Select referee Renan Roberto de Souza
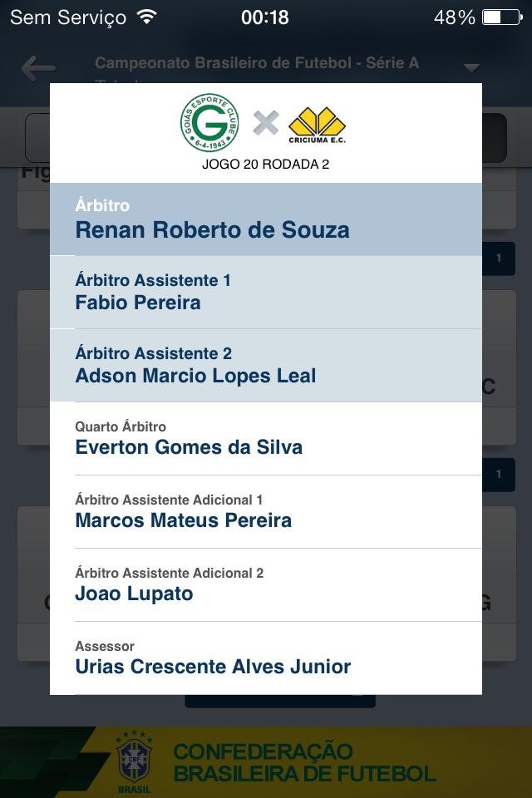Image resolution: width=532 pixels, height=798 pixels. [x=266, y=219]
